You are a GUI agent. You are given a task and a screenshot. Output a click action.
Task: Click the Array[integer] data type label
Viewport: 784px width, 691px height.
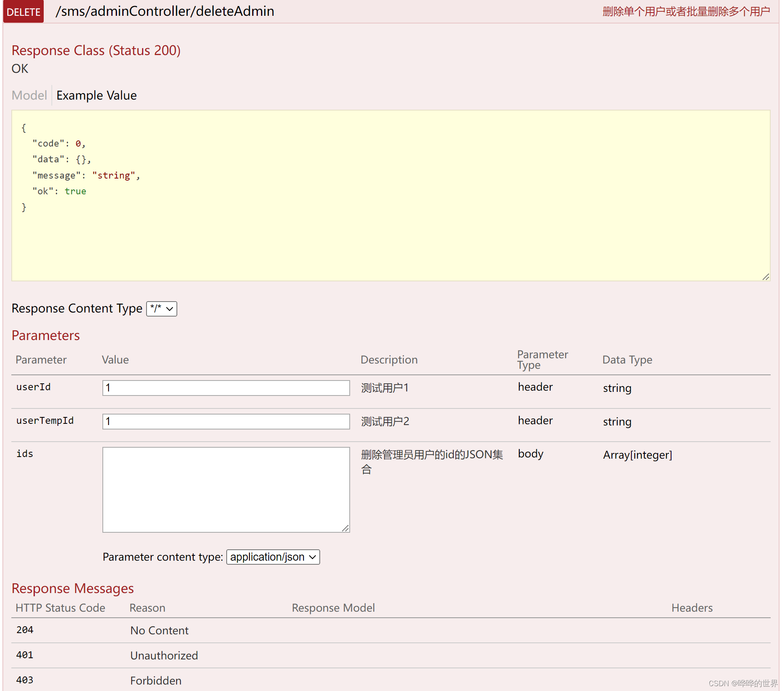pos(637,455)
